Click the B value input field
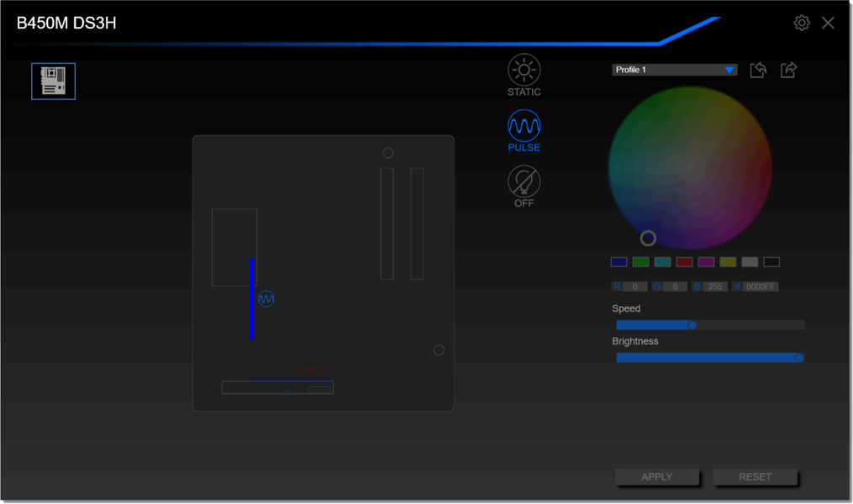 click(715, 286)
